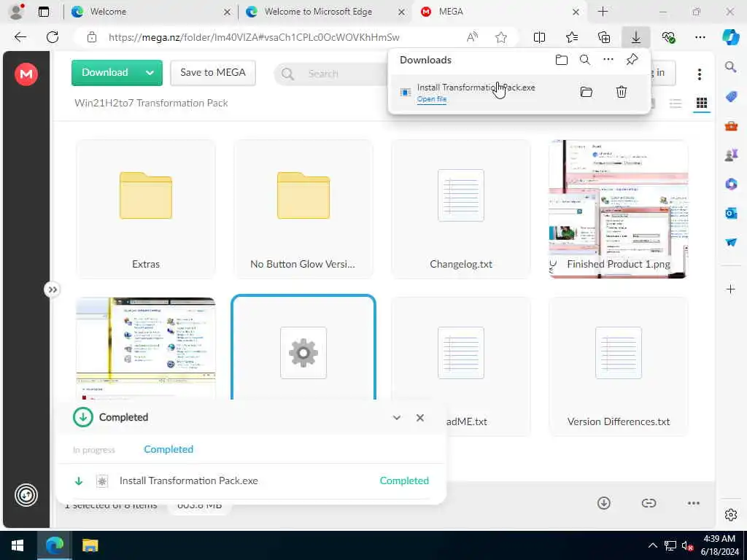The image size is (747, 560).
Task: Open downloads folder icon in Downloads popup
Action: coord(562,60)
